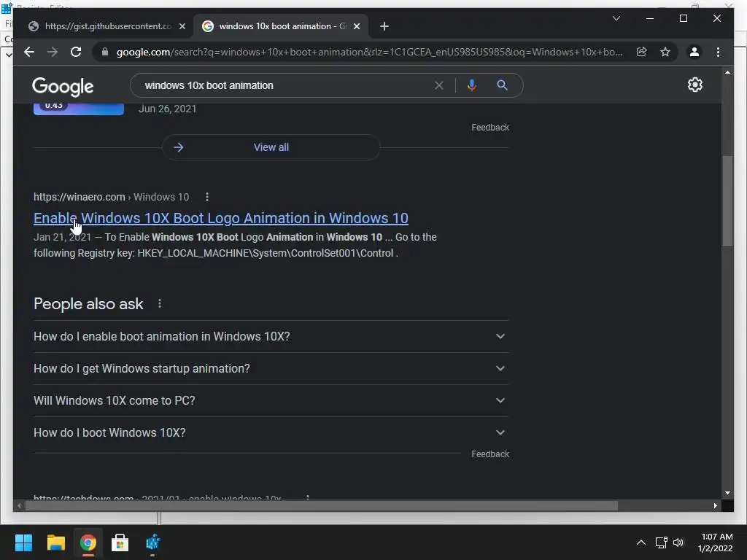
Task: Click the vertical scrollbar thumb
Action: pyautogui.click(x=727, y=201)
